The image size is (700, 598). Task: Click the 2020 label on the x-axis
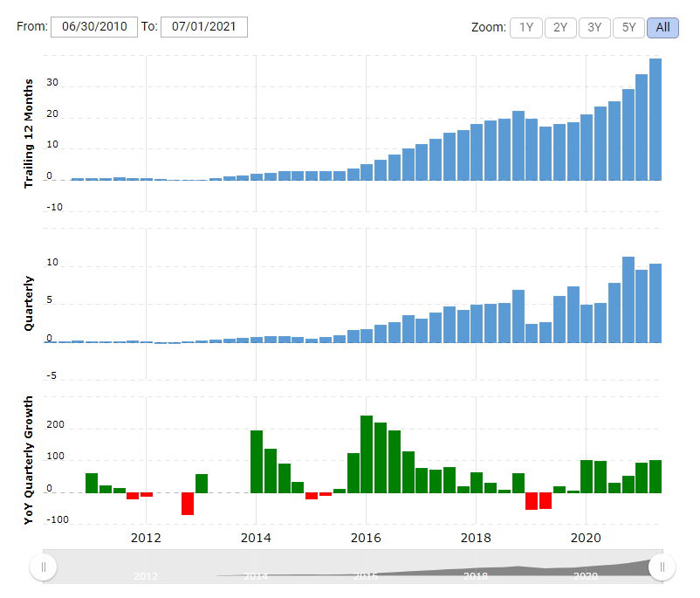(587, 536)
